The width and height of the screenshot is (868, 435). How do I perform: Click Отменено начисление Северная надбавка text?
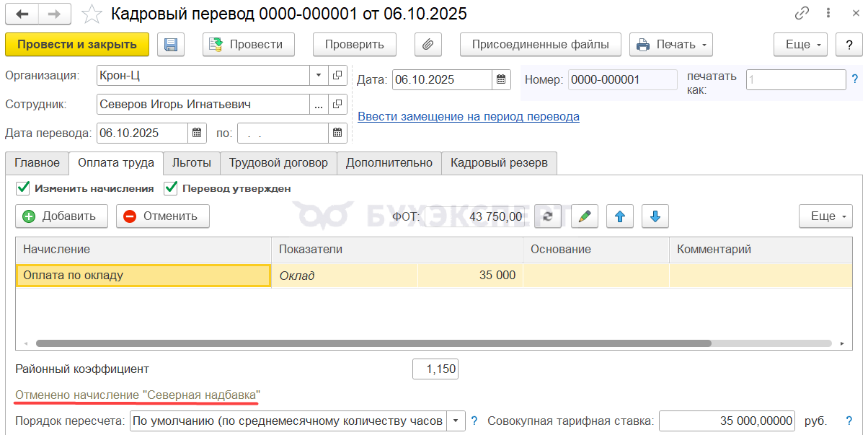(x=138, y=395)
